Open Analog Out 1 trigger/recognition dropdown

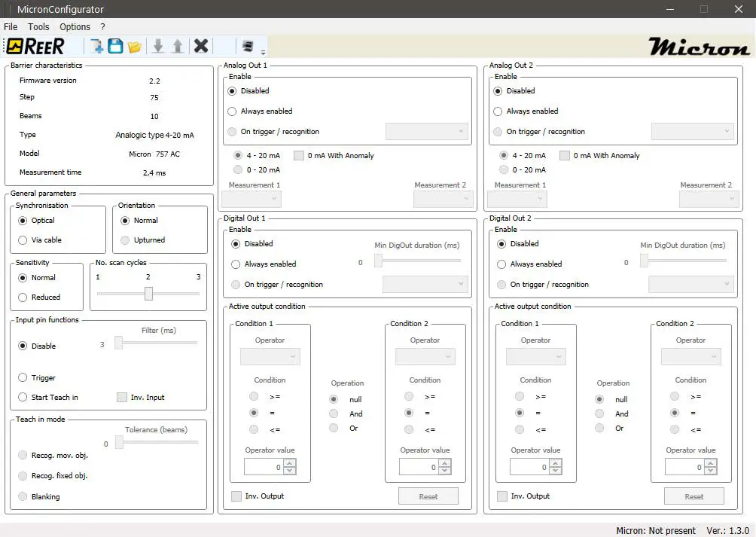426,132
